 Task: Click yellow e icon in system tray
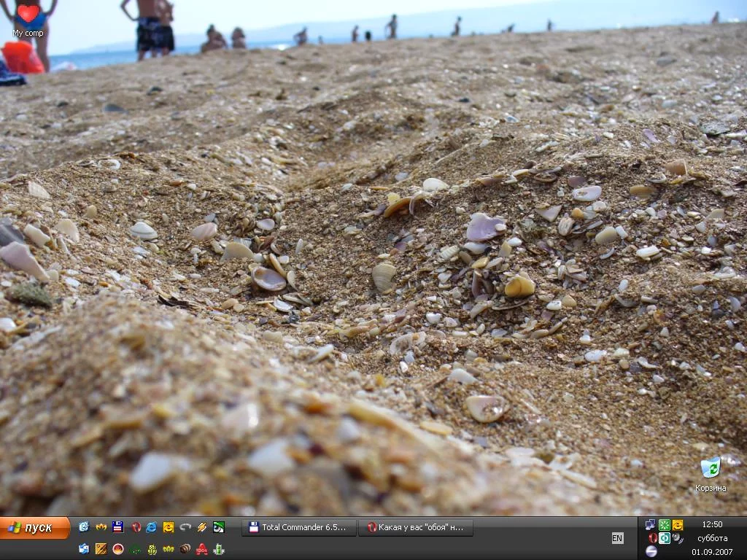tap(678, 525)
